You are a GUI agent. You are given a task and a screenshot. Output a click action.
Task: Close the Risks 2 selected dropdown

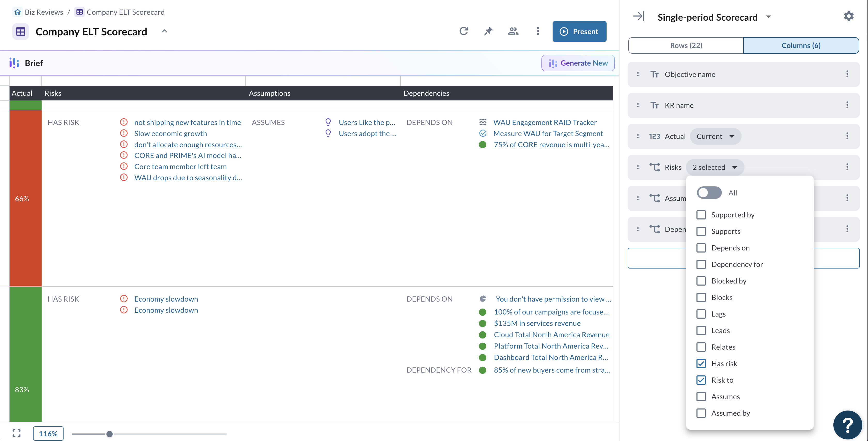[715, 167]
